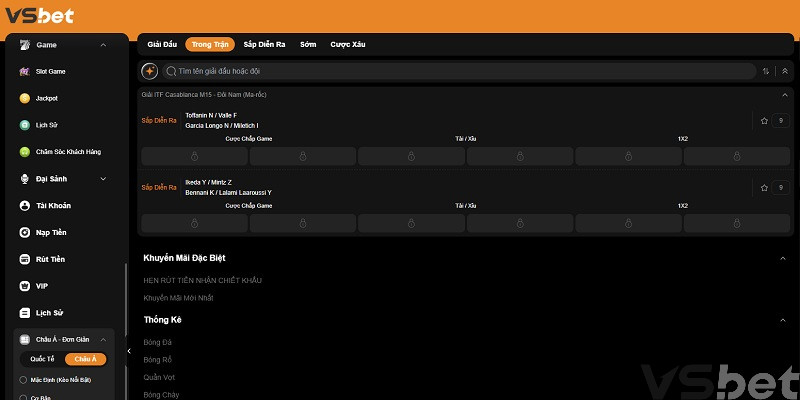Click the sidebar vertical scrollbar
This screenshot has height=400, width=800.
(x=126, y=332)
